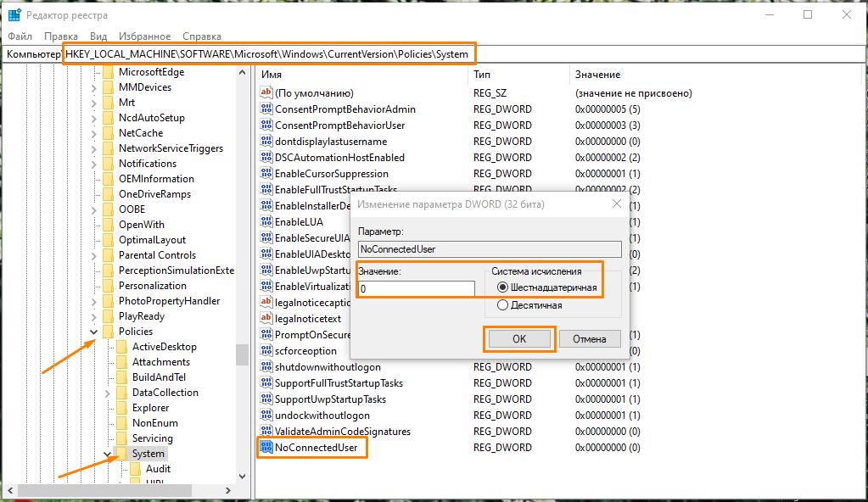868x502 pixels.
Task: Click the ValidateAdminCodeSignatures value icon
Action: click(x=266, y=432)
